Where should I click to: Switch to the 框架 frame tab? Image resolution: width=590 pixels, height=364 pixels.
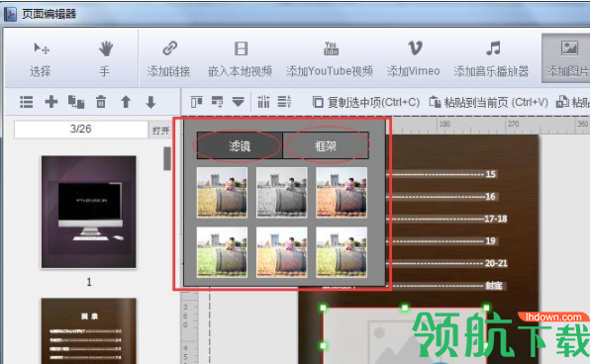coord(326,146)
